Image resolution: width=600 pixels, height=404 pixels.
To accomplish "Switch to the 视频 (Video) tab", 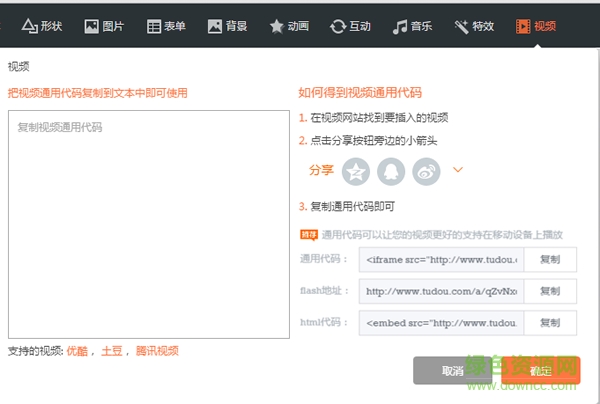I will 536,26.
